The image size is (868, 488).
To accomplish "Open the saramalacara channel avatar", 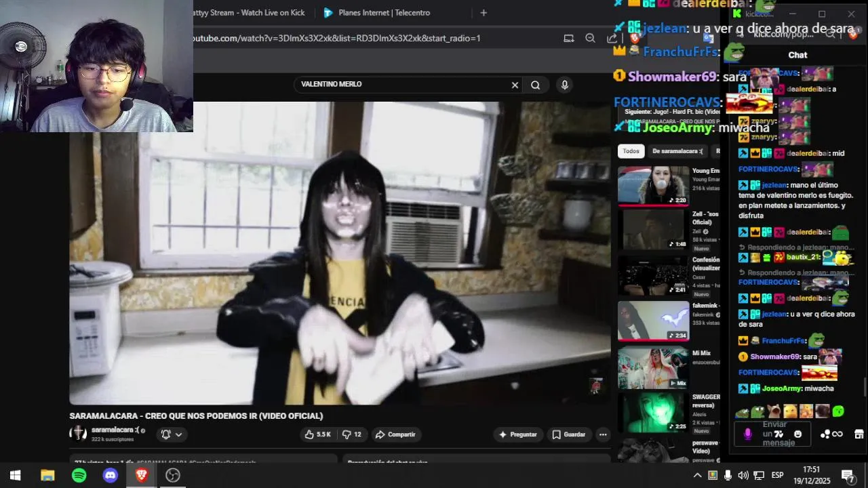I will [x=79, y=433].
